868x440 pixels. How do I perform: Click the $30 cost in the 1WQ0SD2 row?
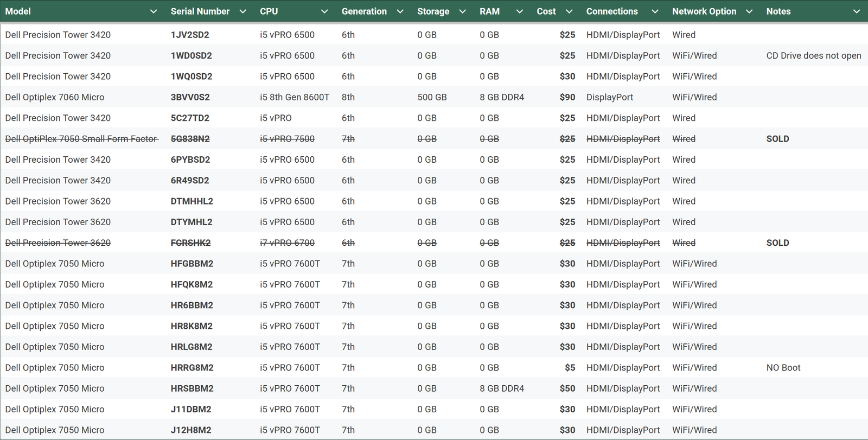click(567, 76)
